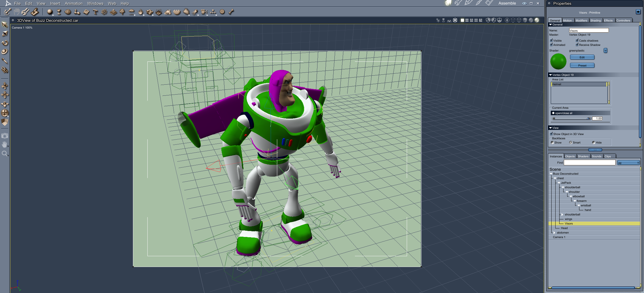Open the Insert menu
Screen dimensions: 644x293
(55, 3)
